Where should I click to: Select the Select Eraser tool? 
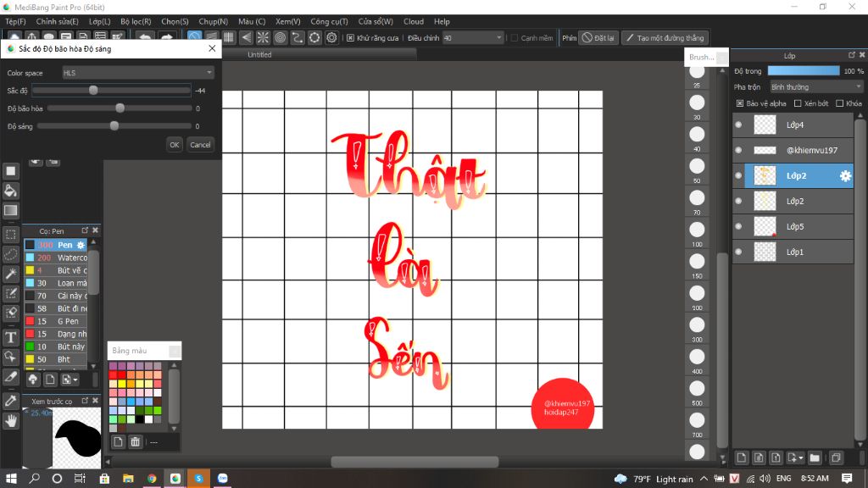10,313
